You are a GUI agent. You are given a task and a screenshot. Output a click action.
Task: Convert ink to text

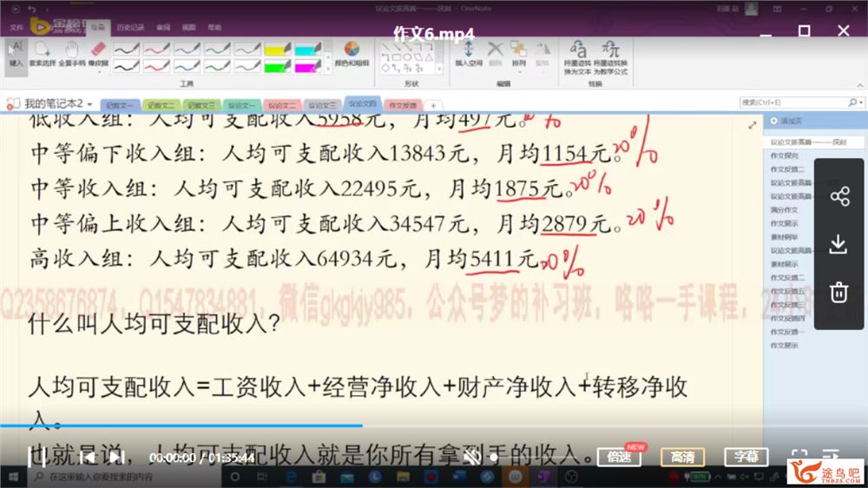tap(577, 57)
